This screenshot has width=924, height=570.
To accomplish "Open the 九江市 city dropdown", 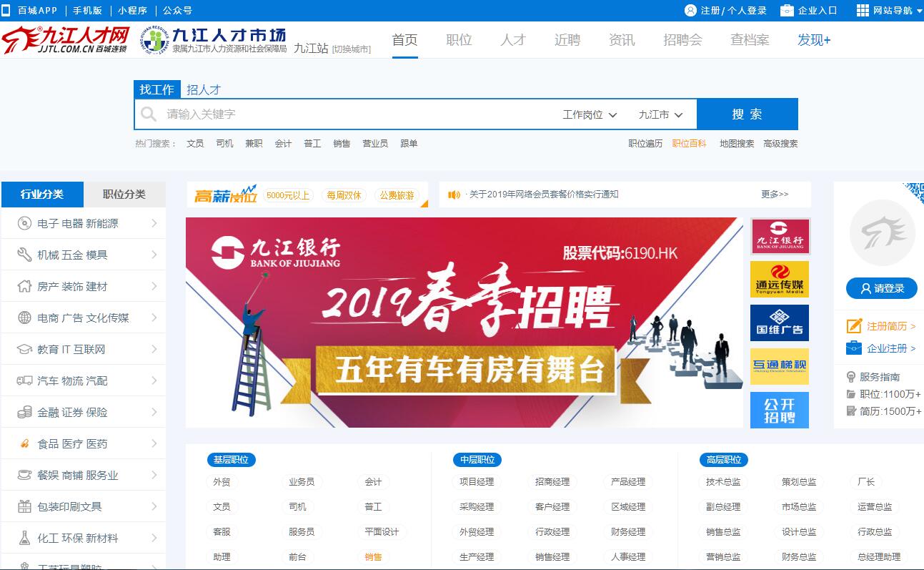I will coord(660,114).
